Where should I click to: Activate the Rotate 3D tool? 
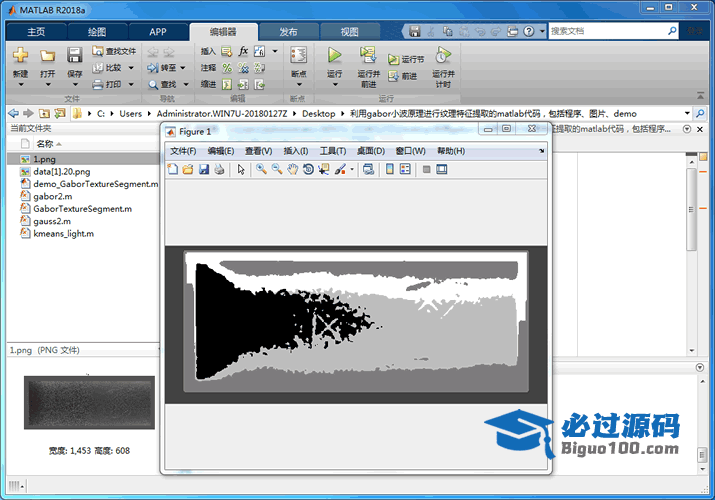tap(308, 170)
